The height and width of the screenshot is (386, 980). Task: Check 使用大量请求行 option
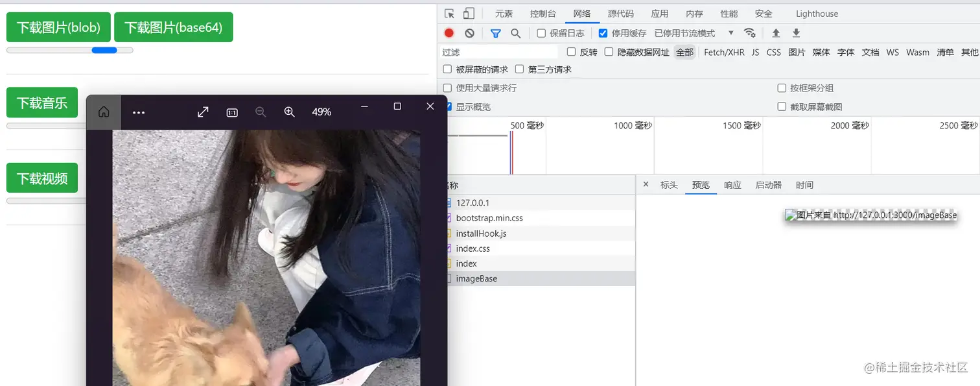coord(447,88)
